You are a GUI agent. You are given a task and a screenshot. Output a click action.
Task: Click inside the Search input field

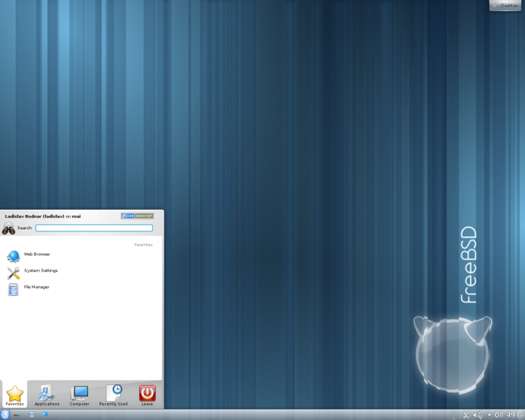pyautogui.click(x=94, y=228)
